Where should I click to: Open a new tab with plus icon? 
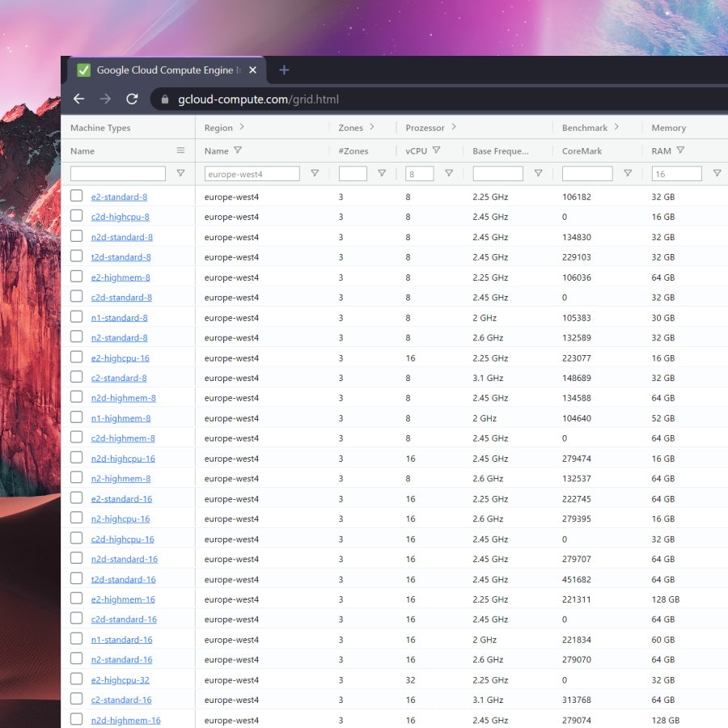(284, 70)
